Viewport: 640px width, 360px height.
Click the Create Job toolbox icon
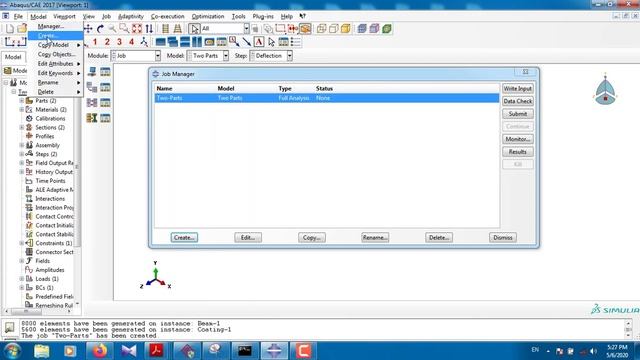coord(92,71)
